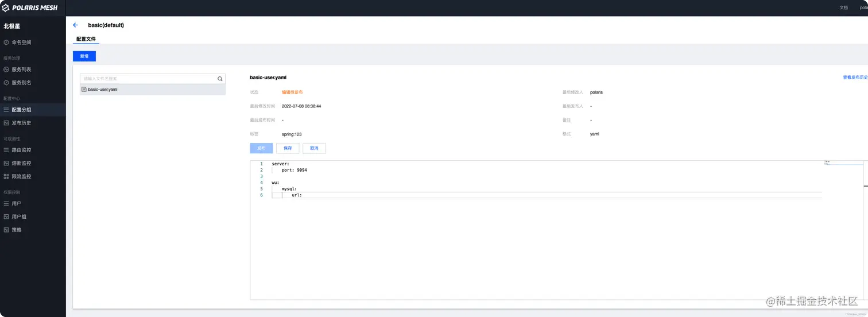Click the 用户 sidebar icon
This screenshot has width=868, height=317.
6,203
